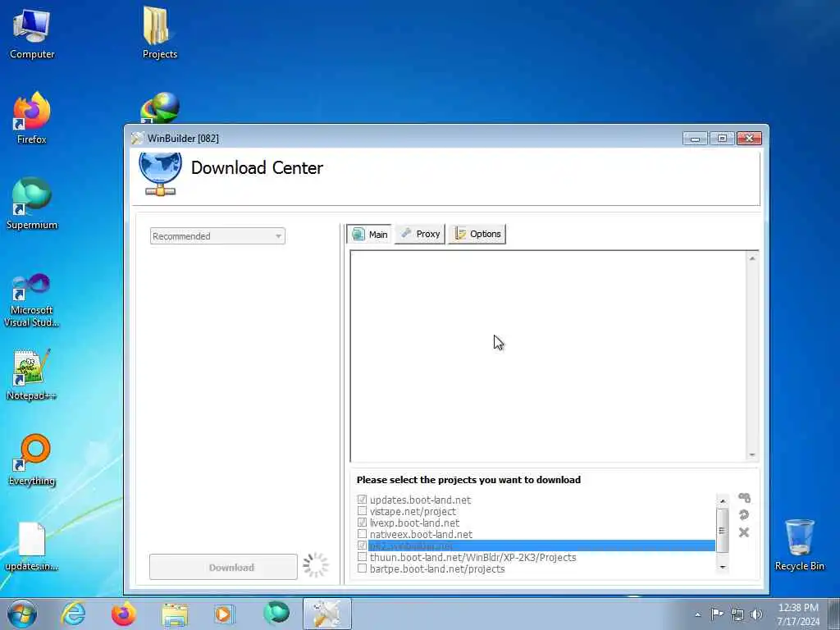The height and width of the screenshot is (630, 840).
Task: Open the volume speaker tray icon
Action: pos(756,614)
